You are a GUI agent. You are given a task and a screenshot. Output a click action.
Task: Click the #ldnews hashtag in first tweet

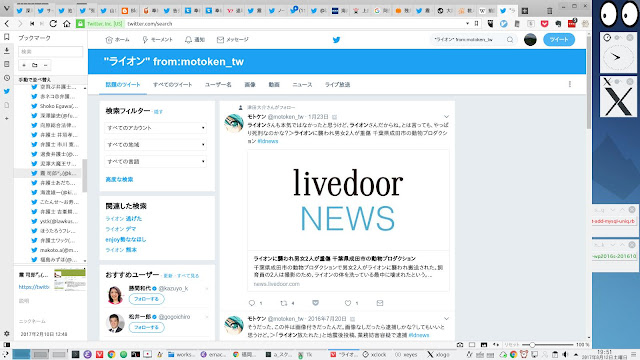268,141
